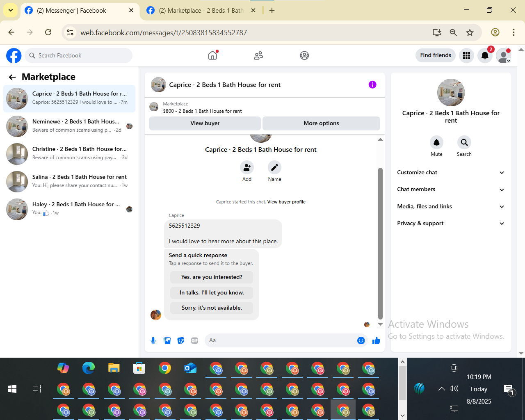Open the View buyer profile link
525x420 pixels.
click(x=286, y=202)
